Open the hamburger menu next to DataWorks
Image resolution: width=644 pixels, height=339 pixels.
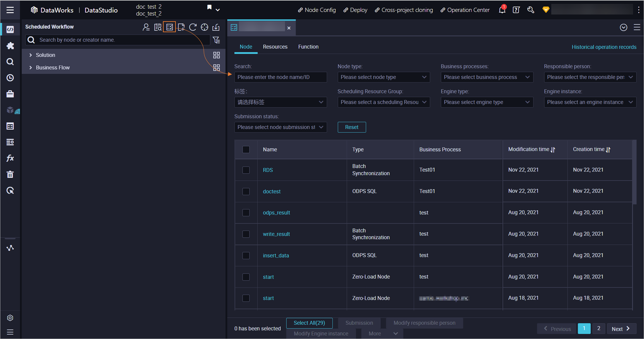[x=10, y=10]
